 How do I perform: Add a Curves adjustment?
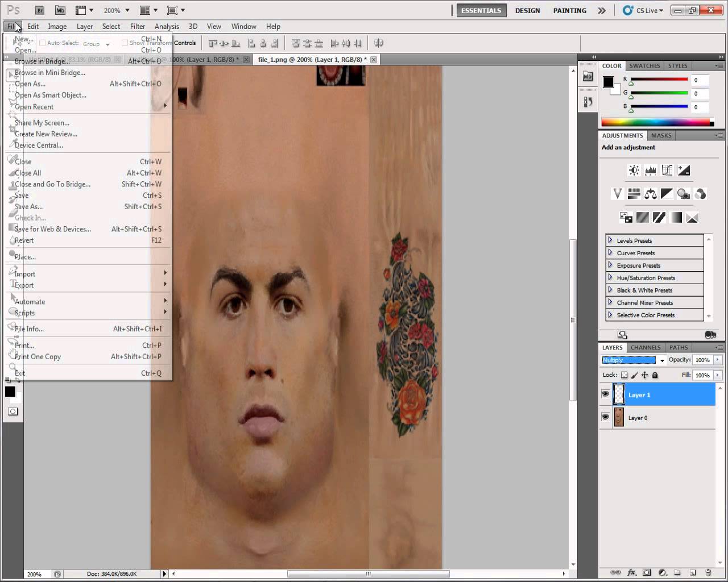[667, 170]
